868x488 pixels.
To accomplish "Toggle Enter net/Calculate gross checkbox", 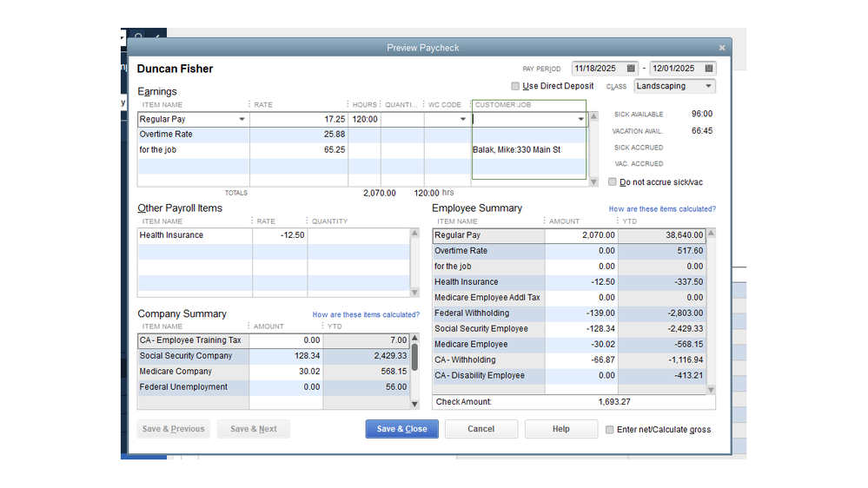I will coord(609,429).
